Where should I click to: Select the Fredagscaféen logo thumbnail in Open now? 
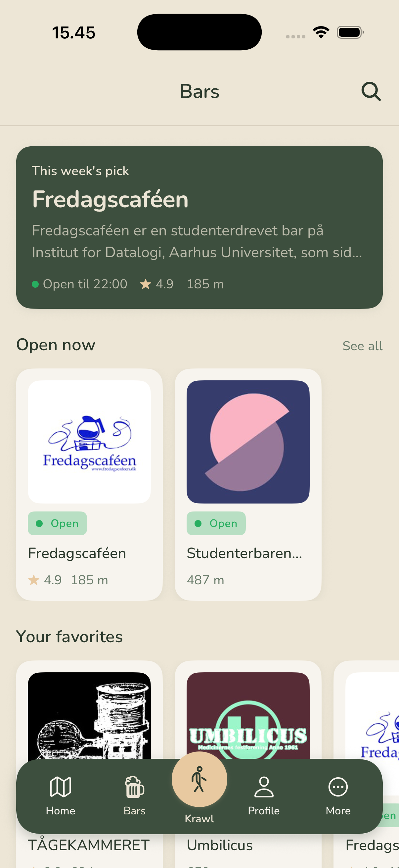tap(89, 442)
